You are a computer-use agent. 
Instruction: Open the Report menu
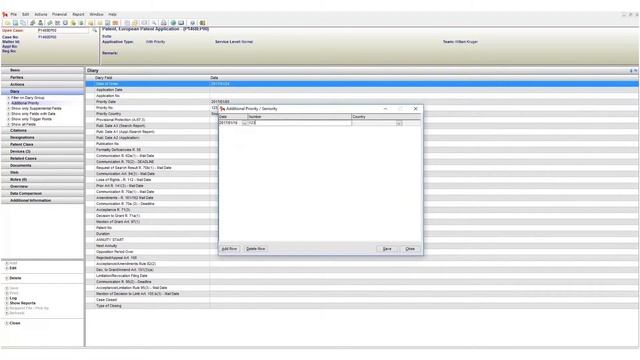click(78, 14)
